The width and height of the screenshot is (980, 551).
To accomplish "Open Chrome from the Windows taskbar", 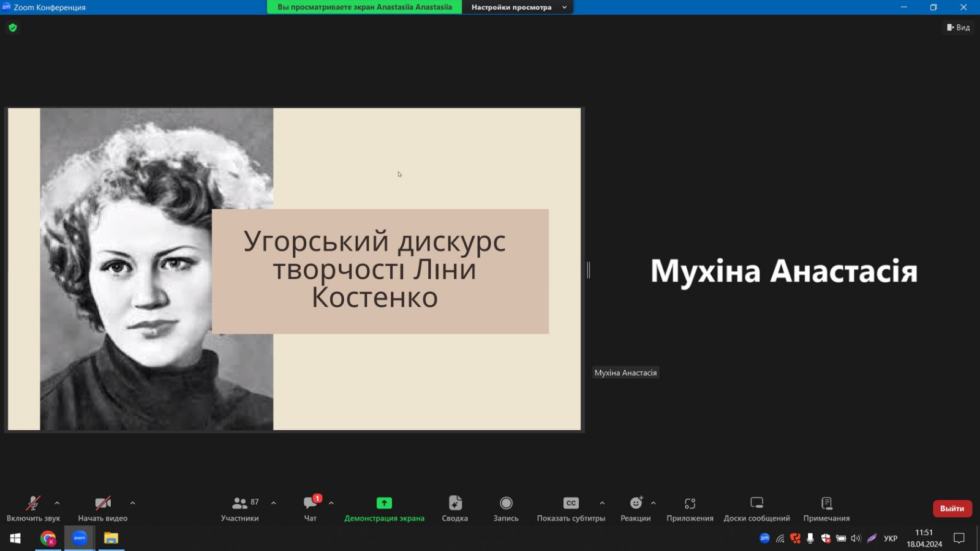I will pos(48,538).
